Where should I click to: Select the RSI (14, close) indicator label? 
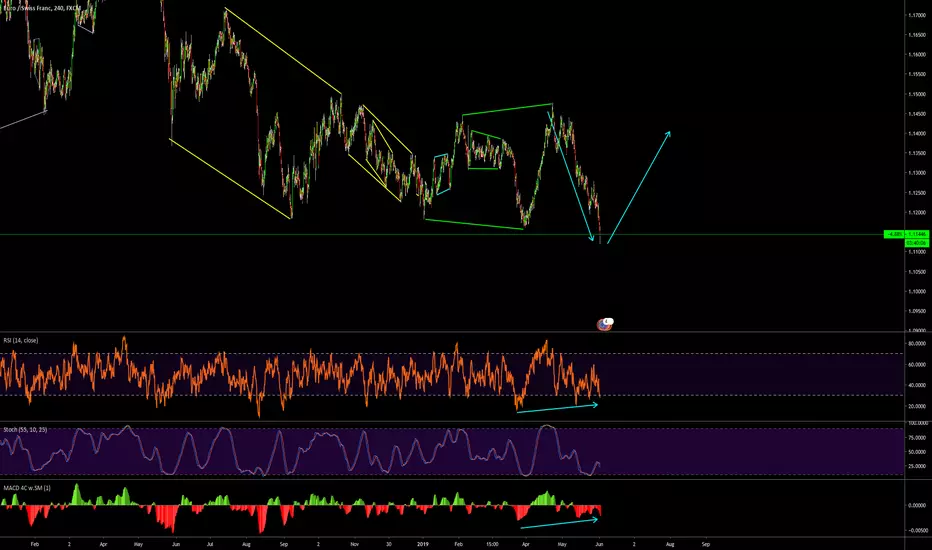pyautogui.click(x=21, y=341)
